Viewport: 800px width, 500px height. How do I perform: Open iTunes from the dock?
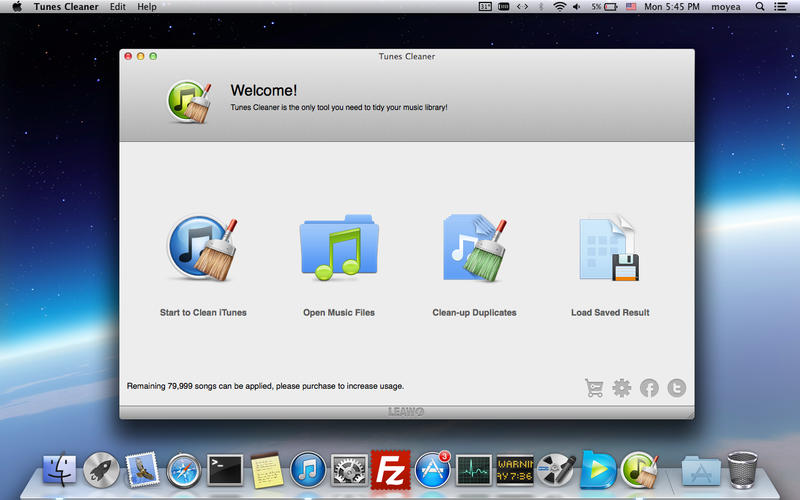(x=307, y=468)
